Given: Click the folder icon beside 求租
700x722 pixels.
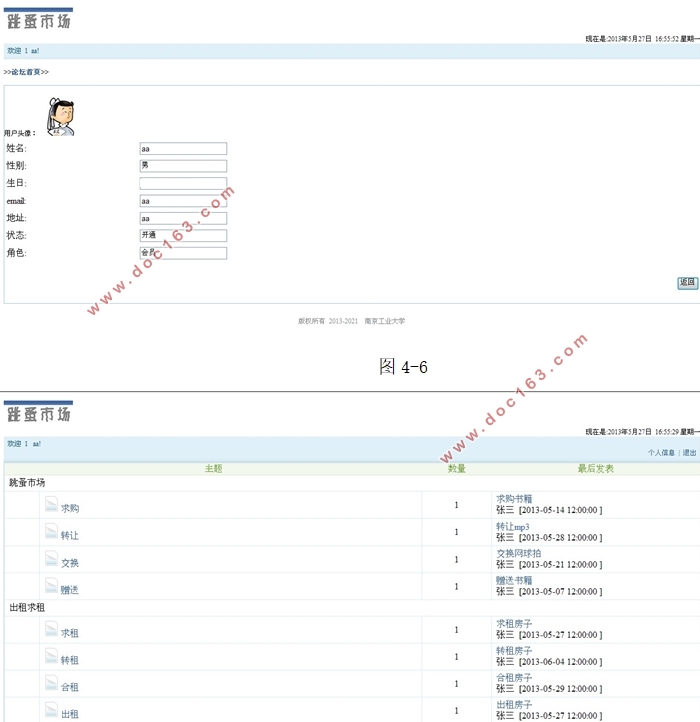Looking at the screenshot, I should pyautogui.click(x=51, y=630).
